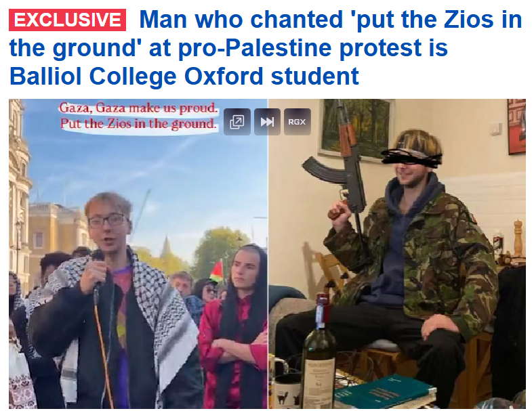Open image in new window icon
The height and width of the screenshot is (411, 532).
[237, 122]
